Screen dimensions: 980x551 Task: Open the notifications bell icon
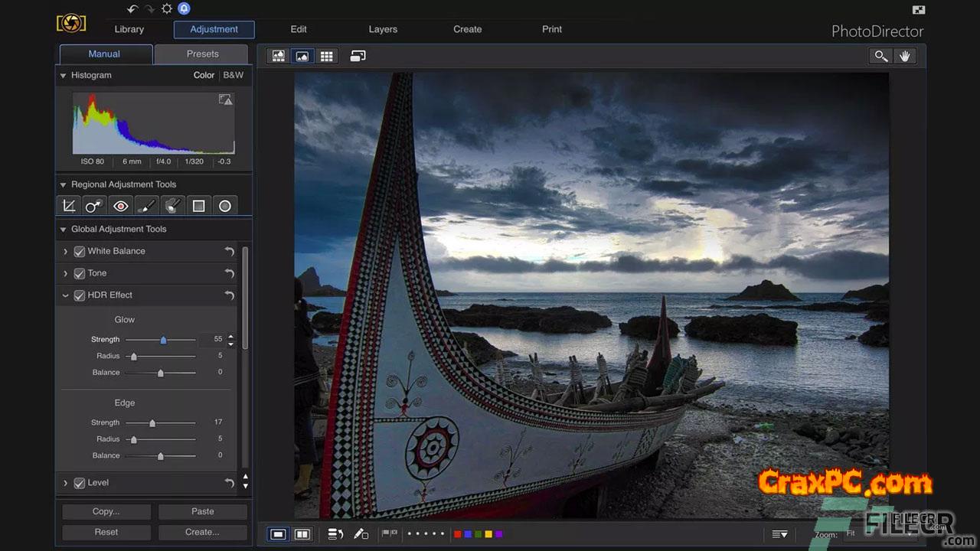tap(184, 9)
